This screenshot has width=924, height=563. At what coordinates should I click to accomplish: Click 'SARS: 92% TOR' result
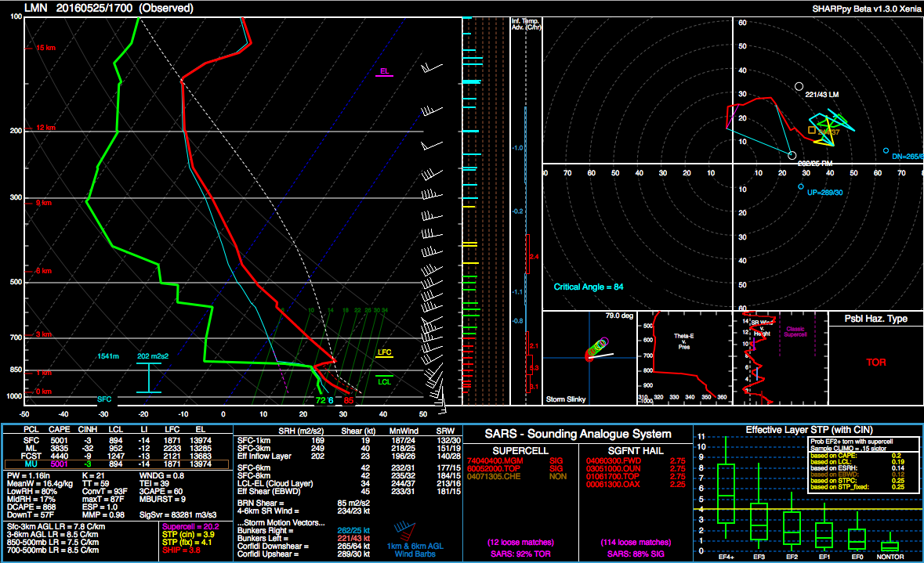click(x=521, y=554)
